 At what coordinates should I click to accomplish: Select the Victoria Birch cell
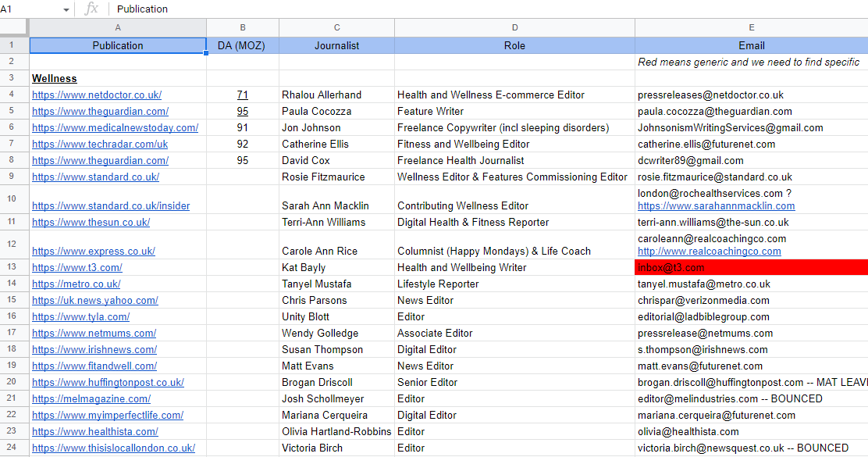(x=336, y=448)
